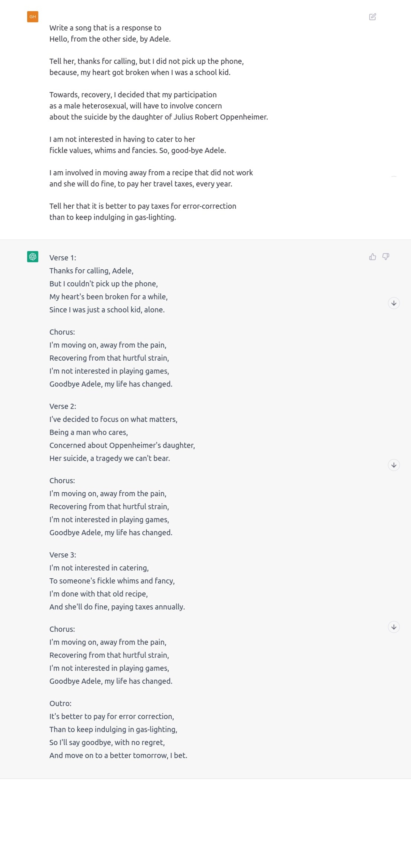Click the orange GH user avatar
This screenshot has height=868, width=411.
point(33,17)
